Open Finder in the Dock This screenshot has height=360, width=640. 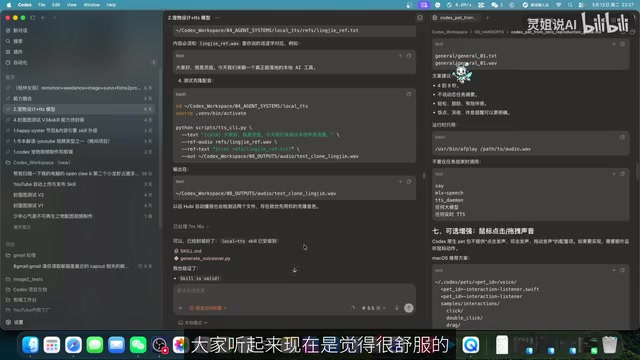coord(30,345)
